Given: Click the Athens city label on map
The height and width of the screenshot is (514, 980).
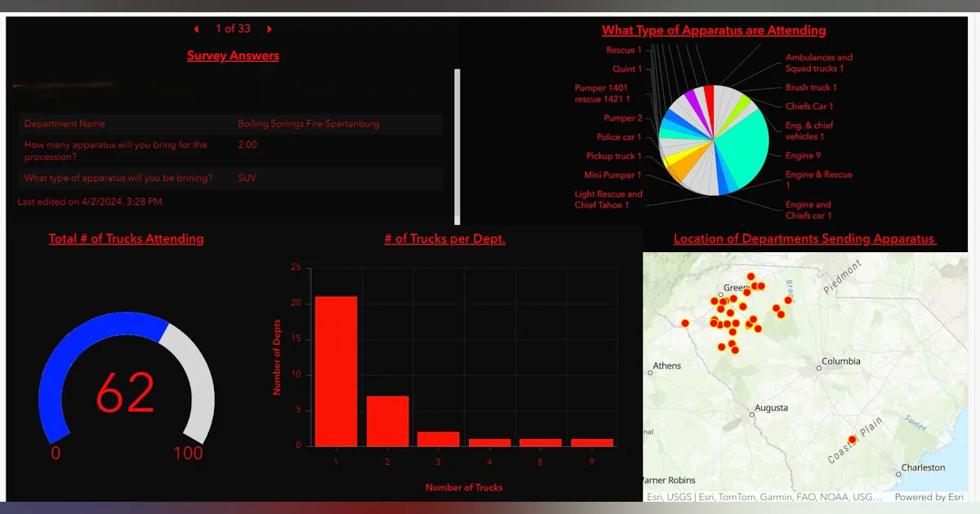Looking at the screenshot, I should pos(666,366).
